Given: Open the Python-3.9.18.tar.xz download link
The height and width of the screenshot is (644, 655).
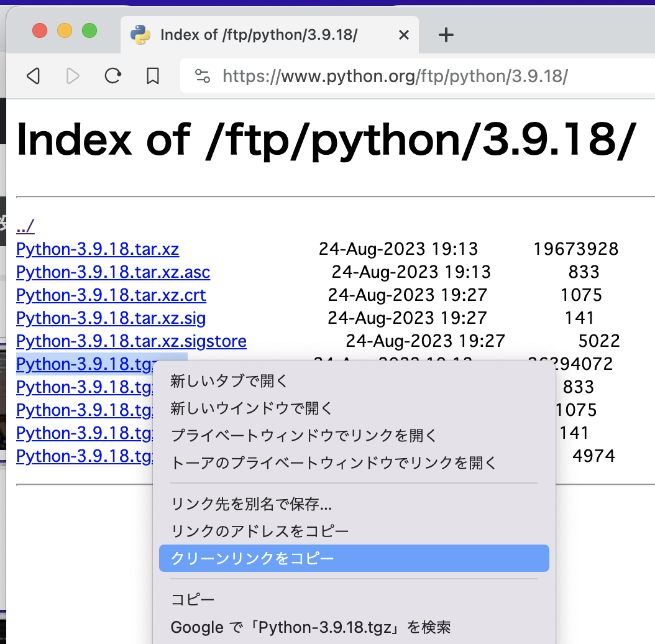Looking at the screenshot, I should pyautogui.click(x=97, y=249).
